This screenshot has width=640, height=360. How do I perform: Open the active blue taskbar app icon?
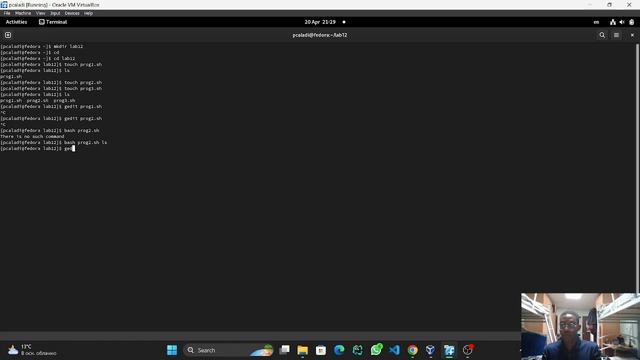pyautogui.click(x=449, y=350)
